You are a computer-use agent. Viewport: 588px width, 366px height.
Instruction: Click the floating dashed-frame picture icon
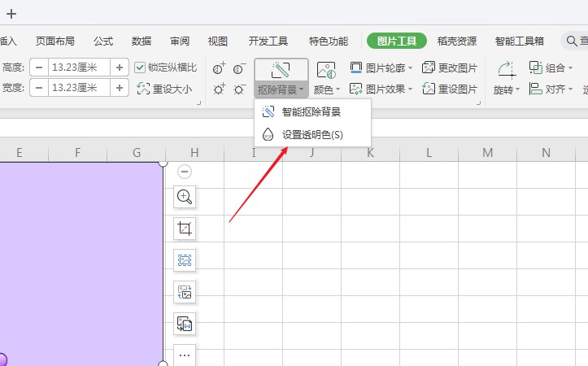[x=185, y=260]
